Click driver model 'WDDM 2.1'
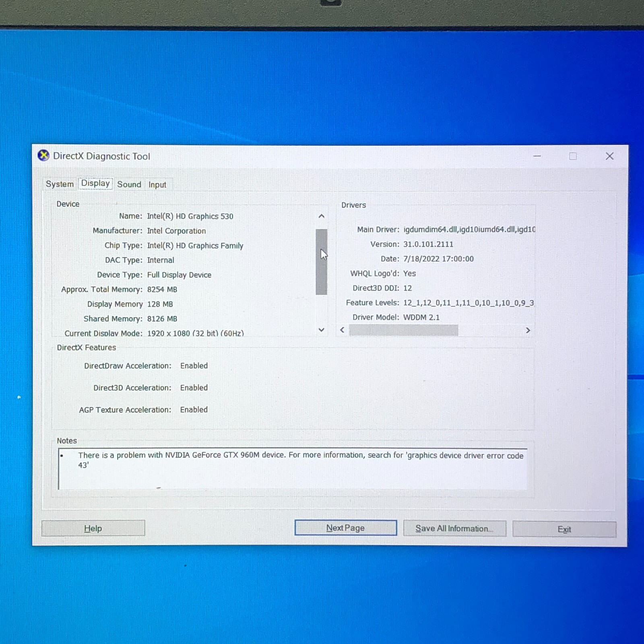The image size is (644, 644). 421,317
